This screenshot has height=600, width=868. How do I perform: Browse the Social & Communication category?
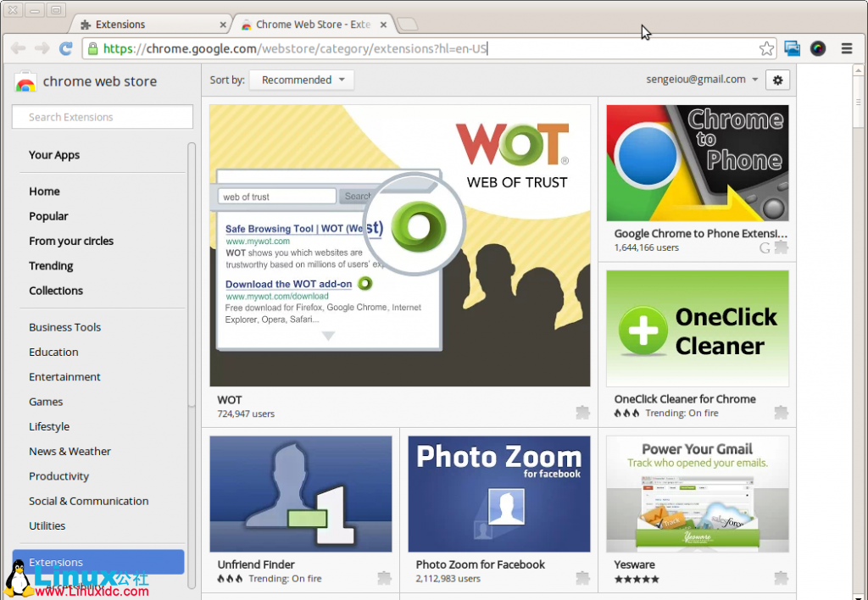[x=88, y=502]
